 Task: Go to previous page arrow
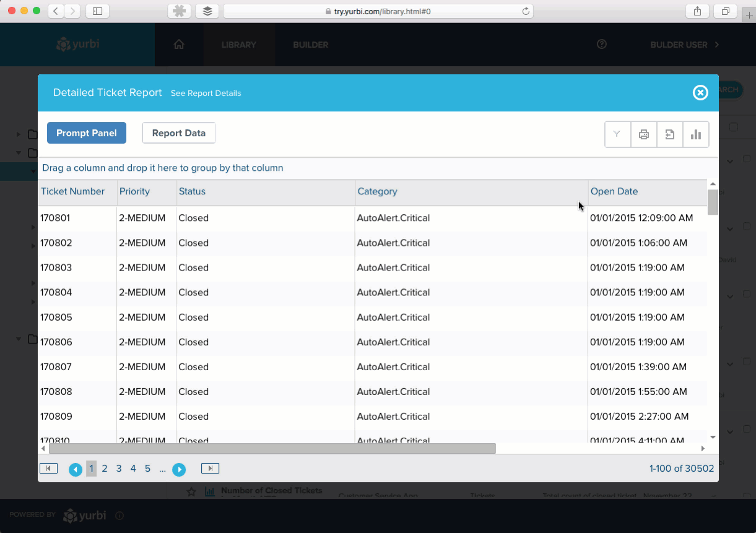pos(76,469)
